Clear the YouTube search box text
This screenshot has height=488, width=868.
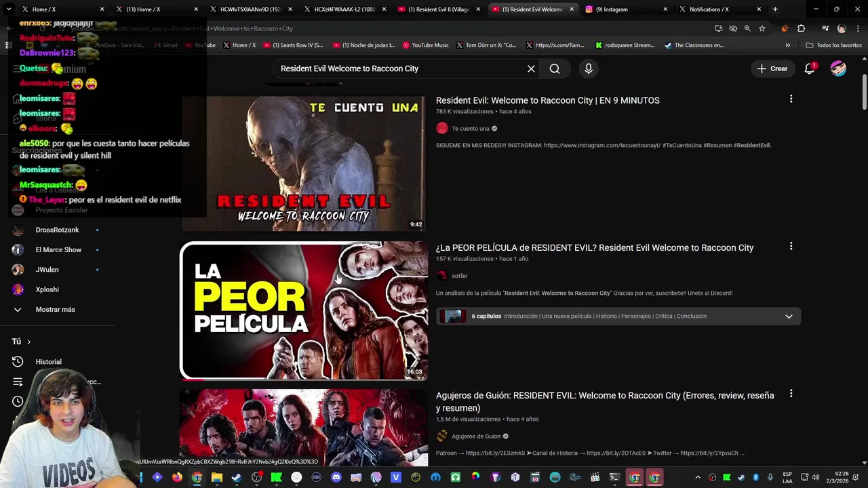531,68
